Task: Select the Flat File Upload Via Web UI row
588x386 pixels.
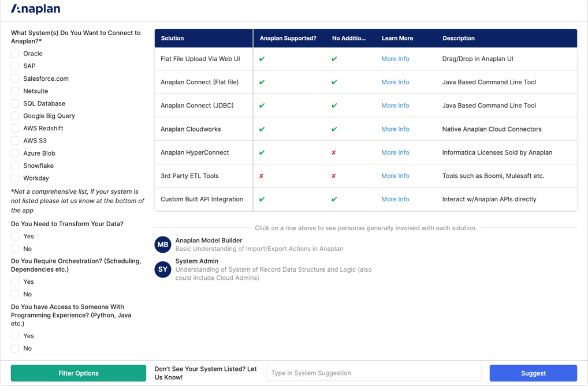Action: click(366, 59)
